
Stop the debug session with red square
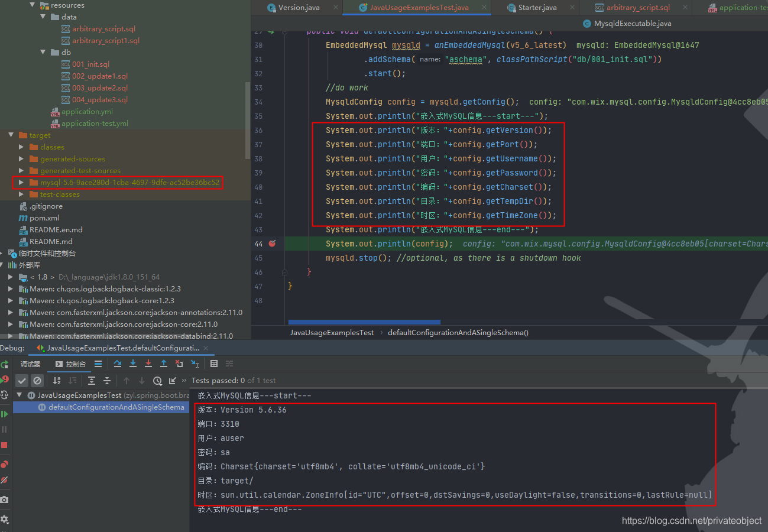tap(4, 445)
